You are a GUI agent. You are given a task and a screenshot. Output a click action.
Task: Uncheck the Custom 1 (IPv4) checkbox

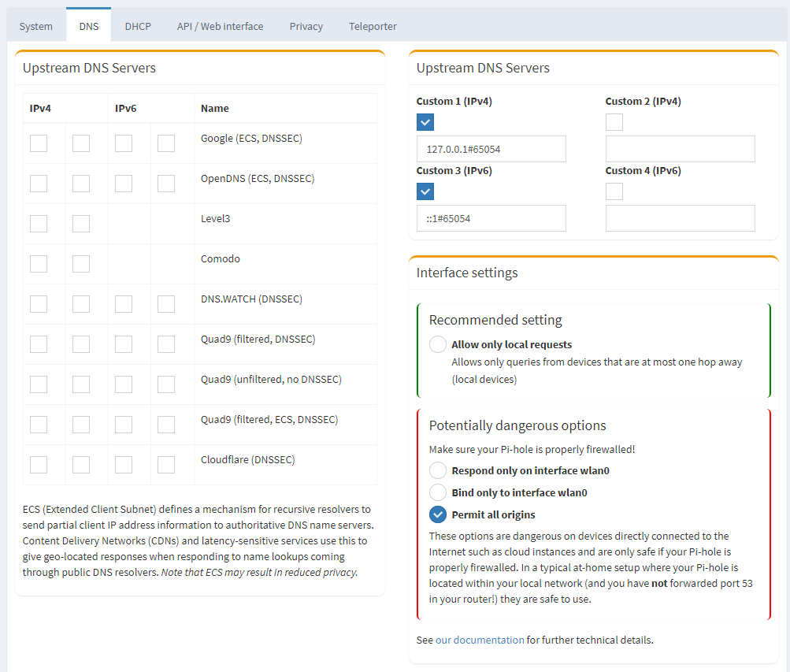[425, 122]
